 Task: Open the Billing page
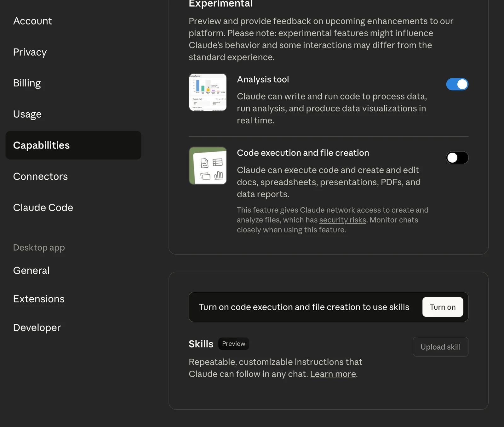(27, 83)
